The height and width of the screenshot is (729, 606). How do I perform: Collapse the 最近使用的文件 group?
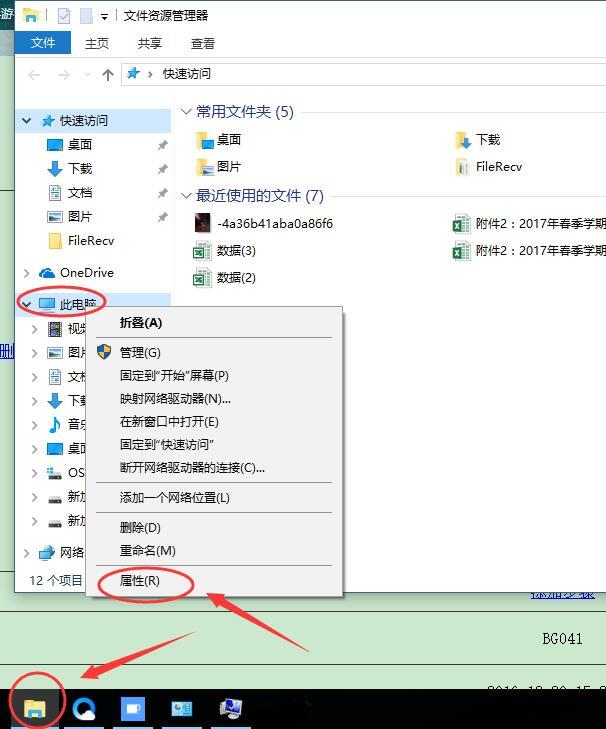186,196
